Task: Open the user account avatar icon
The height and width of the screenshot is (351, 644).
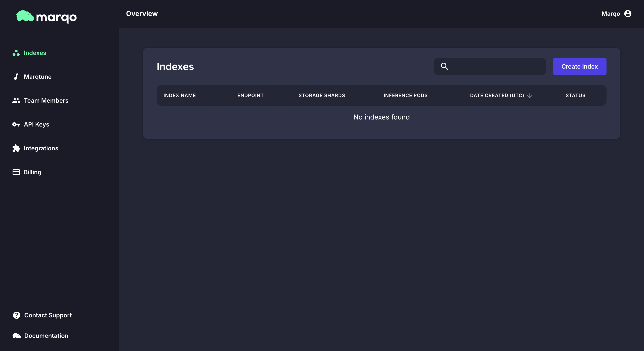Action: pos(628,13)
